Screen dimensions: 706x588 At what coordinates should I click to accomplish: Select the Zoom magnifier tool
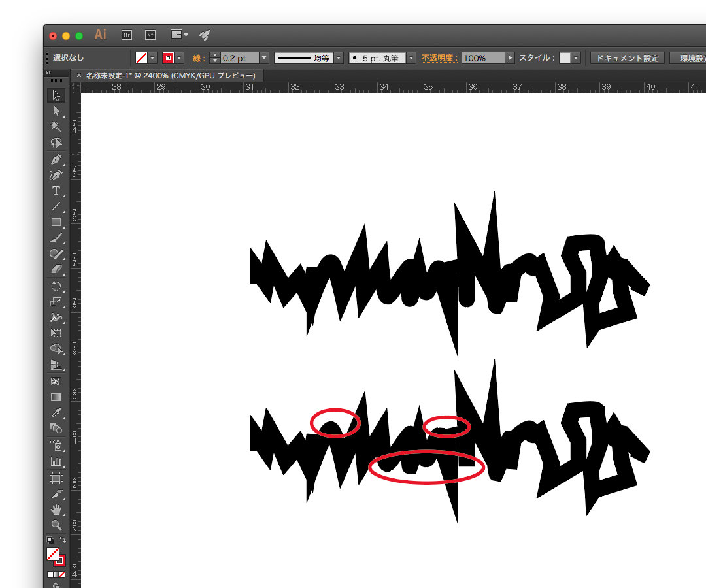click(56, 525)
